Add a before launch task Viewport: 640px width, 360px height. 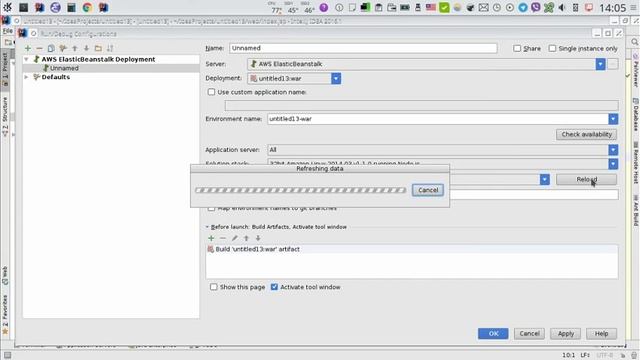[x=211, y=238]
